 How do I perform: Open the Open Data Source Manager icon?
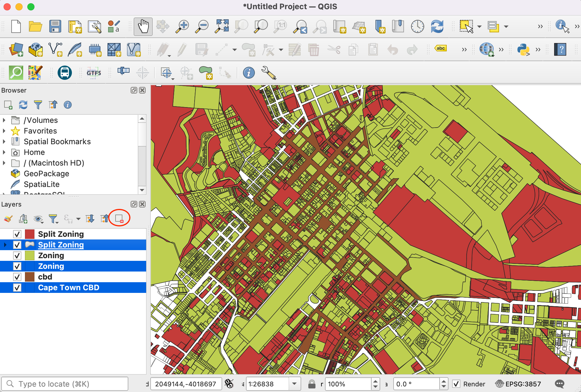click(16, 50)
